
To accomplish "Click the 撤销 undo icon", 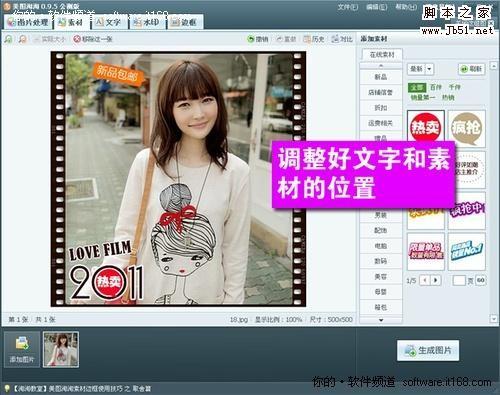I will (251, 39).
